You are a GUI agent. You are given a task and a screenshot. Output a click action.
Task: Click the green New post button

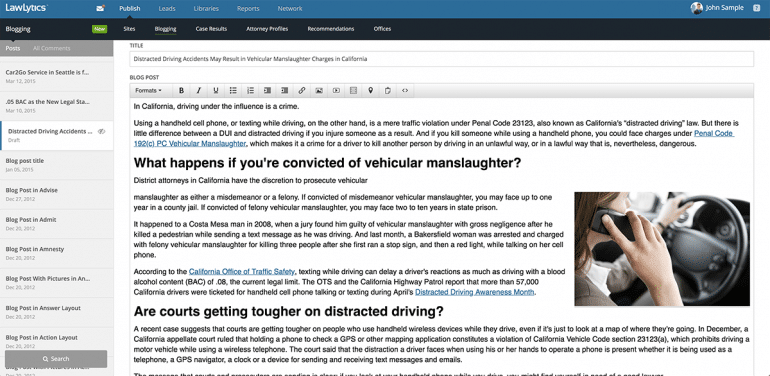coord(100,29)
